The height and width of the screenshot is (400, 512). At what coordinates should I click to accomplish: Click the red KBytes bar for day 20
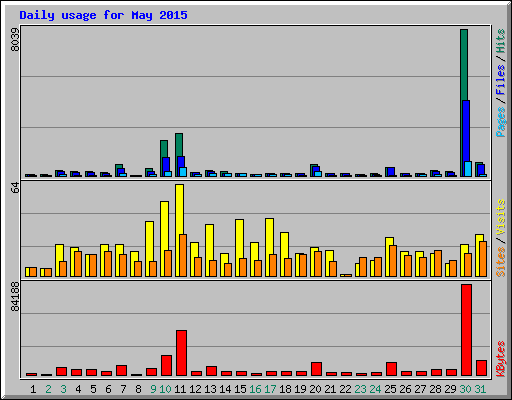316,369
